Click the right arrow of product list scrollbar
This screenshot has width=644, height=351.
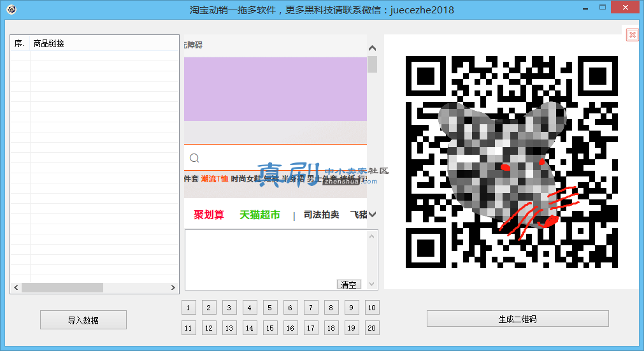pos(173,288)
